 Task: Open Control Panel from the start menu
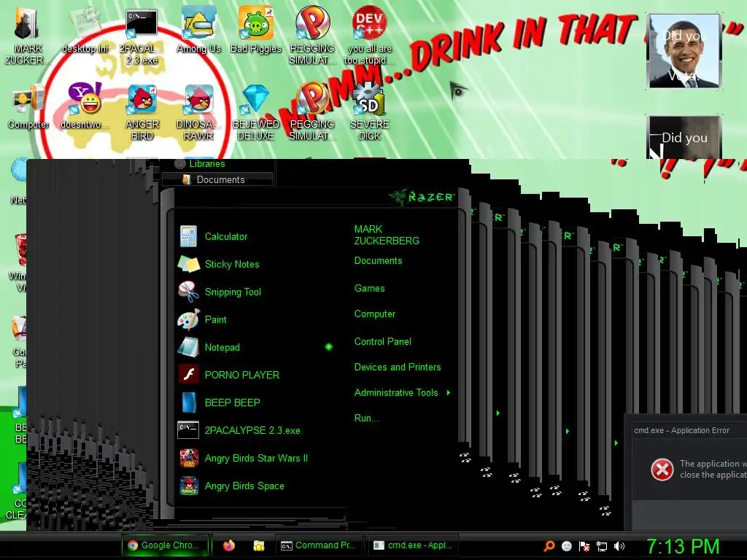382,341
